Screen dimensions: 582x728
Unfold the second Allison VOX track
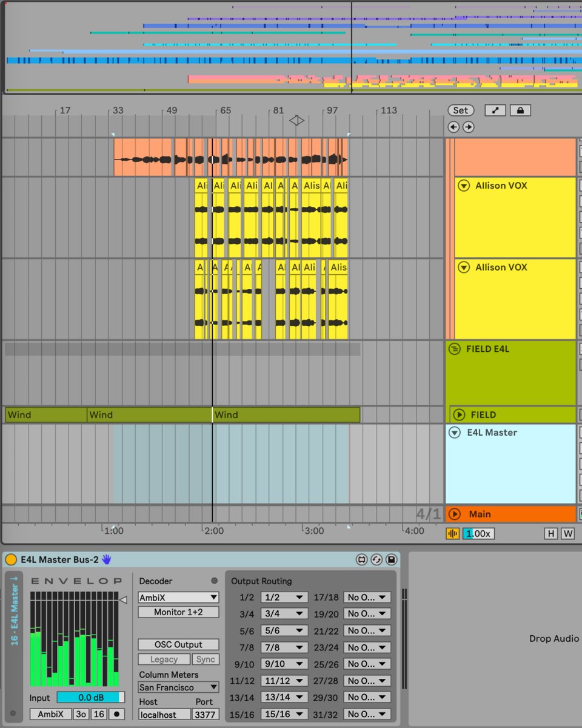(464, 267)
